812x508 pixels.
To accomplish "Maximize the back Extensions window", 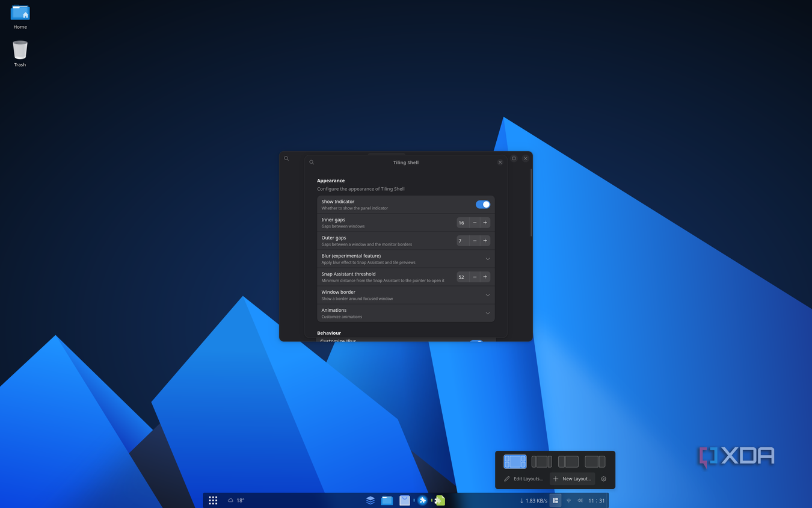I will (514, 158).
